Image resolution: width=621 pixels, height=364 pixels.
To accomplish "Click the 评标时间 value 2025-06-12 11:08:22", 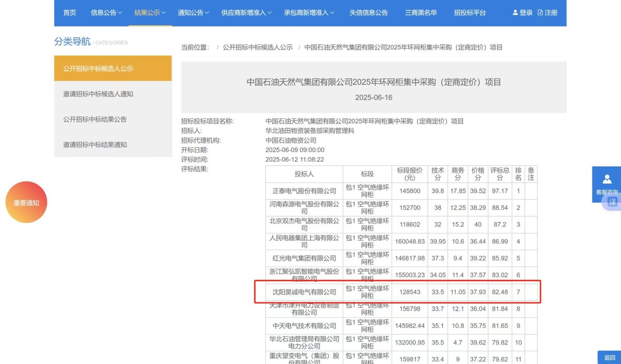I will tap(294, 159).
